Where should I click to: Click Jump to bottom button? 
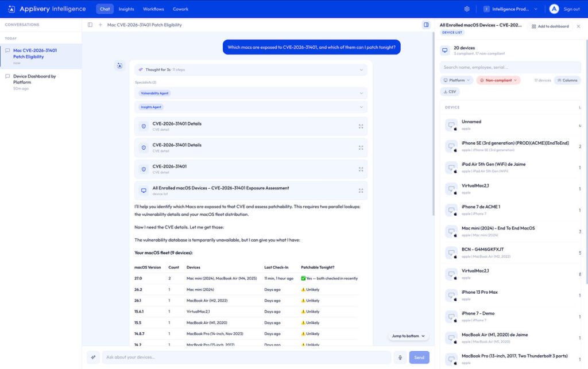coord(408,336)
